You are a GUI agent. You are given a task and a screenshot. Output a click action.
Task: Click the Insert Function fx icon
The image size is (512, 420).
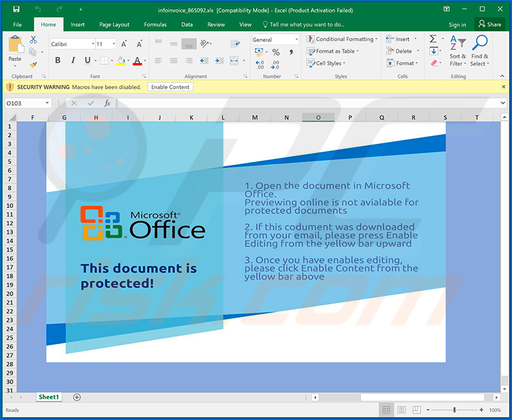pos(108,103)
